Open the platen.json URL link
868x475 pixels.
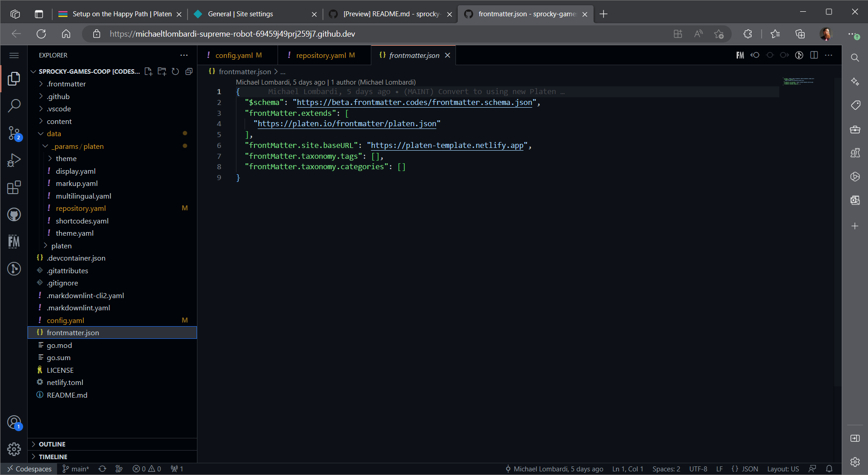click(x=347, y=123)
